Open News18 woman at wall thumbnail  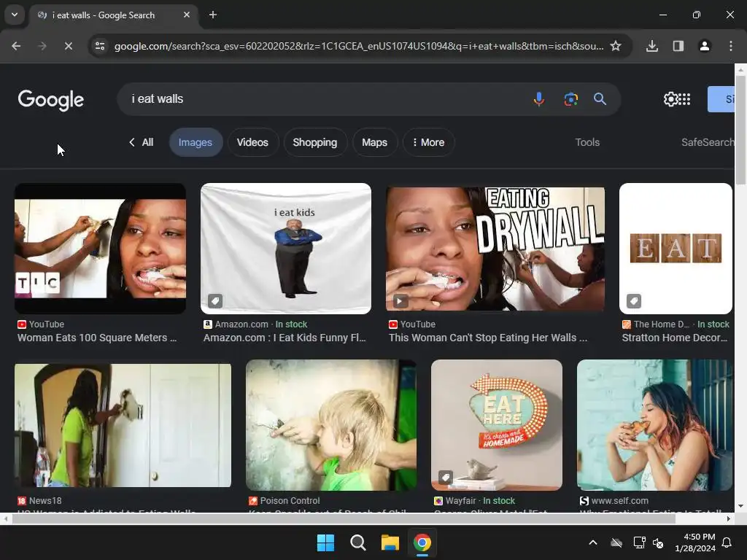coord(123,425)
